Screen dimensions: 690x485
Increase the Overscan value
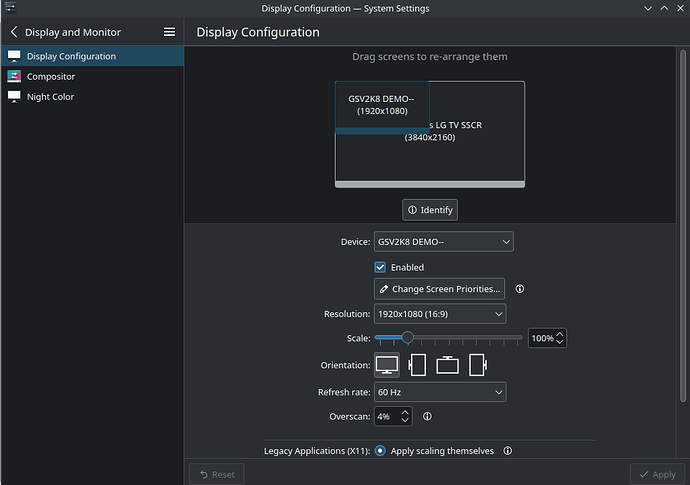(x=405, y=412)
